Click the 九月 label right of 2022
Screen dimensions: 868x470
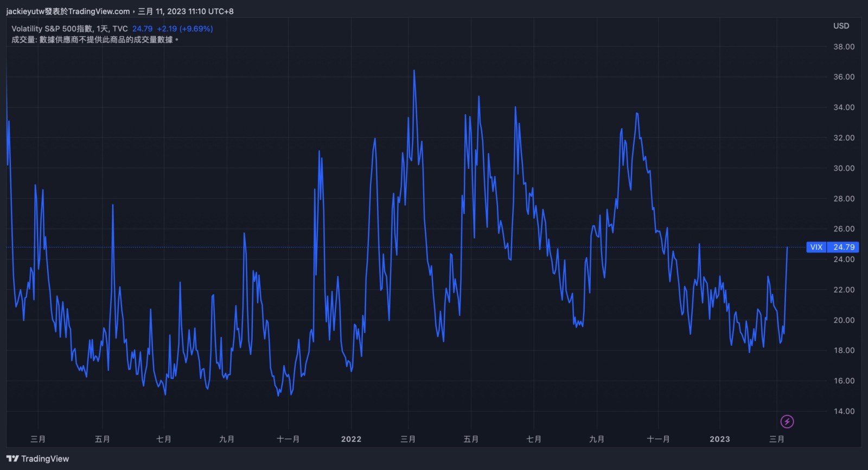[x=596, y=439]
